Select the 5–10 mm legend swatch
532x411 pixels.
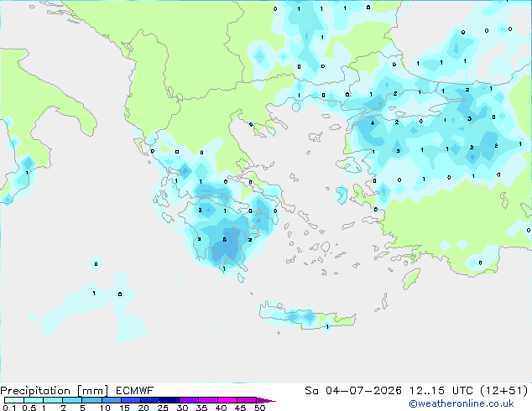coord(91,400)
